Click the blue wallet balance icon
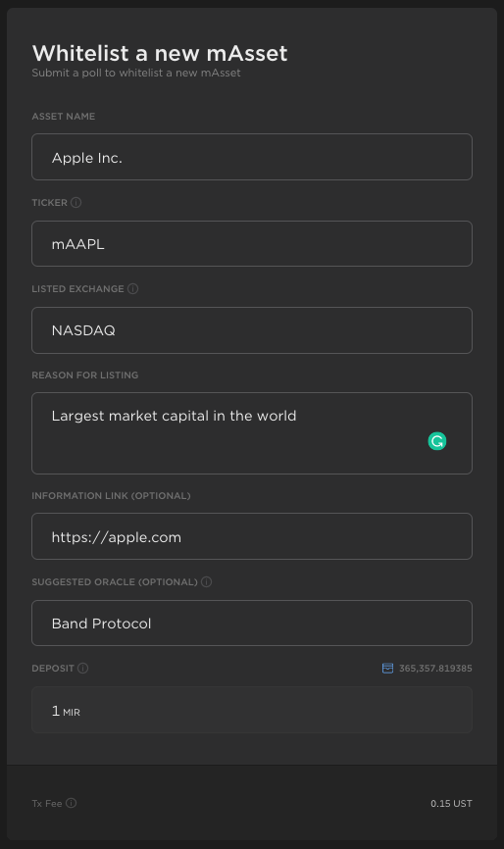 coord(387,669)
